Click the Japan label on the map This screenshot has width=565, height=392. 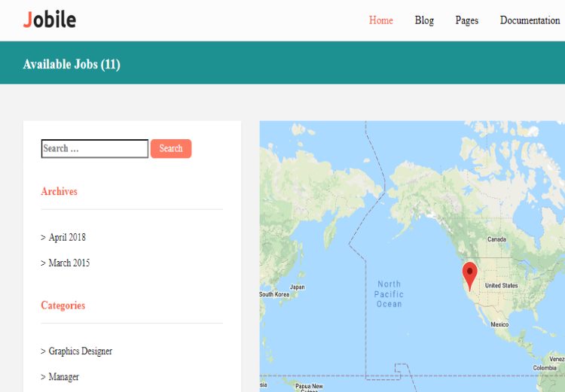298,287
